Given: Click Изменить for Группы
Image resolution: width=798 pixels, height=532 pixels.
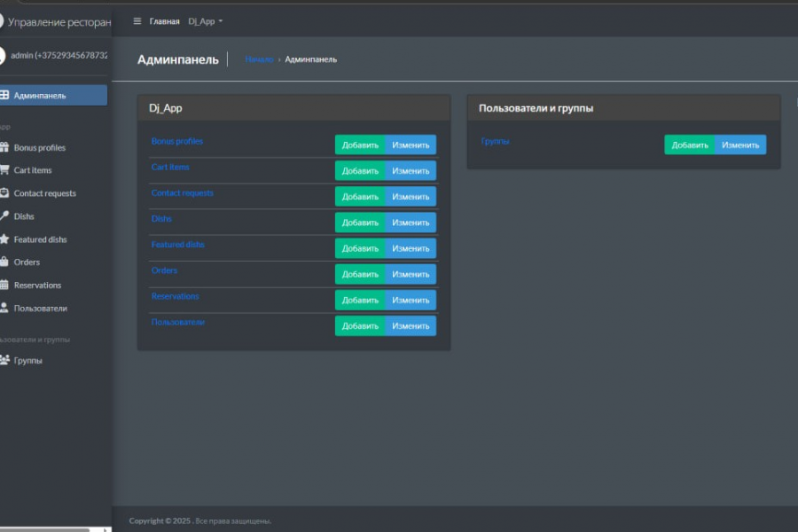Looking at the screenshot, I should point(740,145).
